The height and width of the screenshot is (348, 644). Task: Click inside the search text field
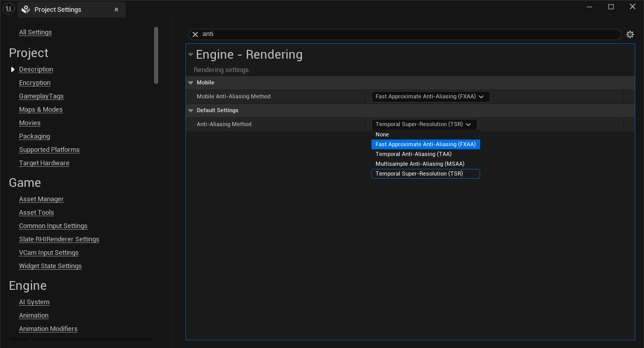point(407,34)
